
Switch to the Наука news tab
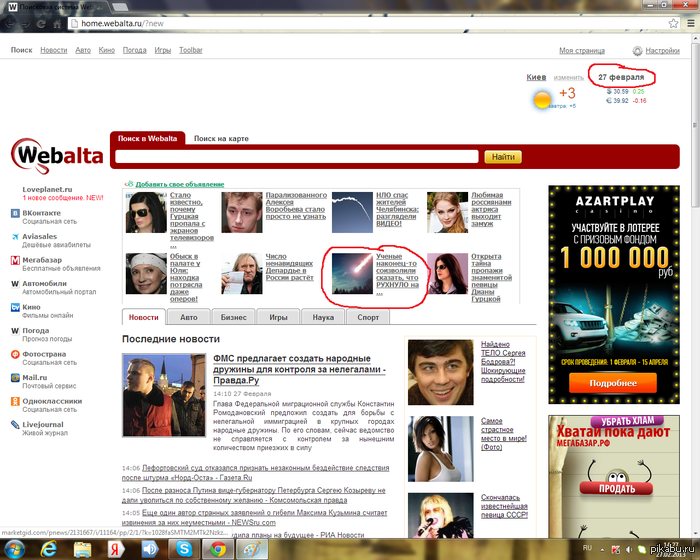point(323,317)
